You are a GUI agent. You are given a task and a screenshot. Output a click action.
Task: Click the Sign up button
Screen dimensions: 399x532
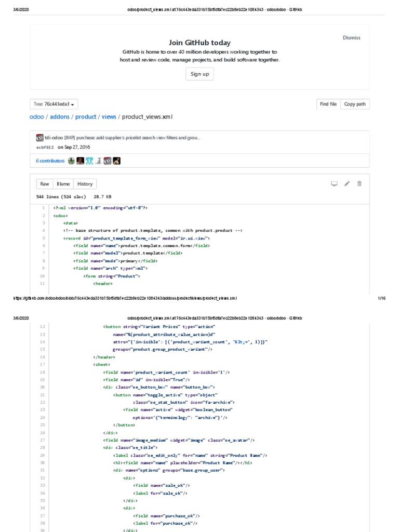tap(199, 74)
